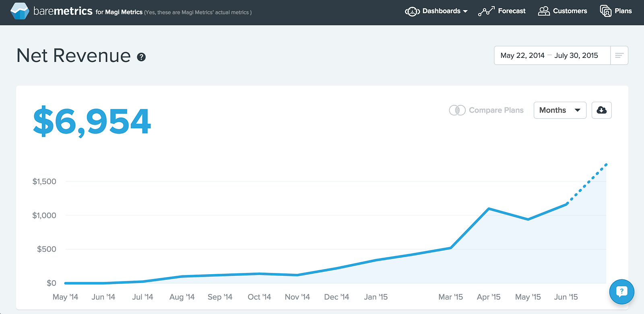
Task: Click the $6,954 net revenue total
Action: pyautogui.click(x=92, y=121)
